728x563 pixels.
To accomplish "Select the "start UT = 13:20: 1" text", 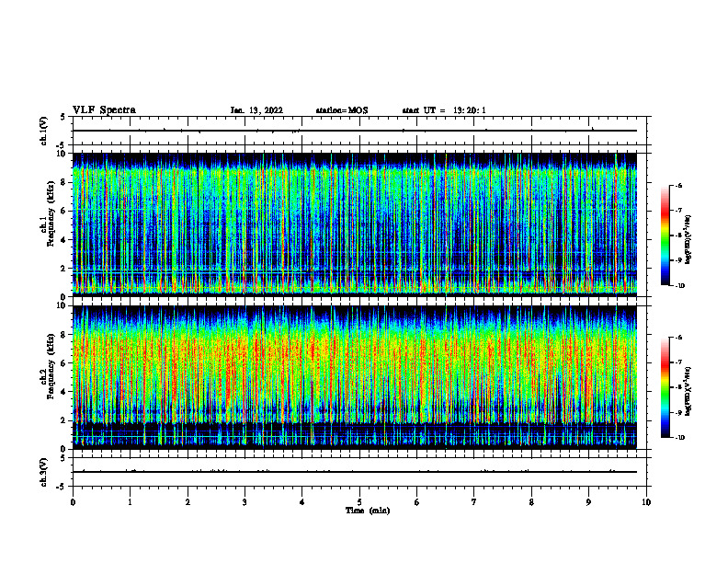I will 444,110.
